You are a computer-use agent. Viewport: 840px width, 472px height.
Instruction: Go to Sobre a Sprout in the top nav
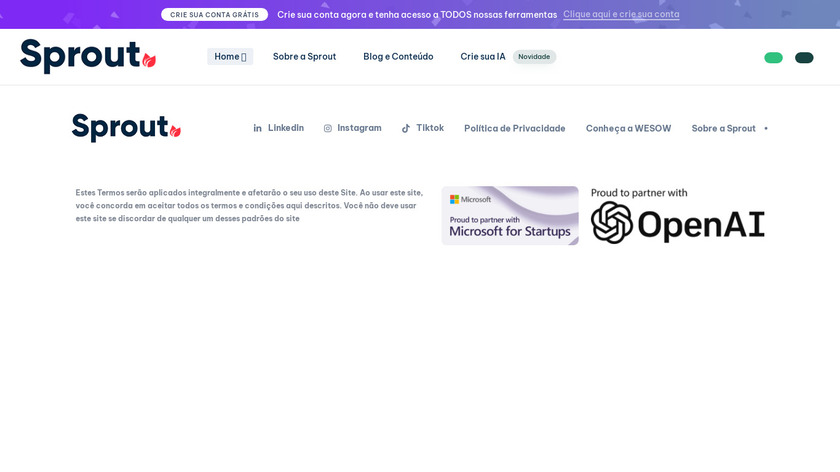coord(304,56)
